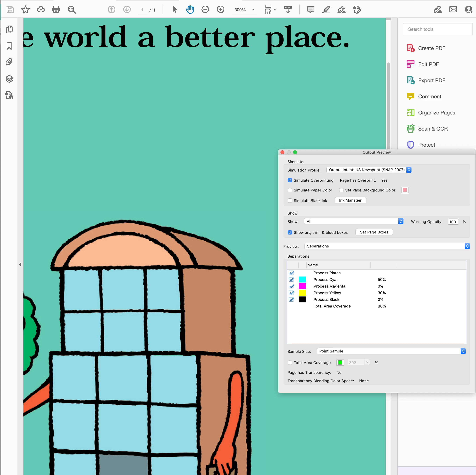
Task: Select the Hand pan tool
Action: click(190, 10)
